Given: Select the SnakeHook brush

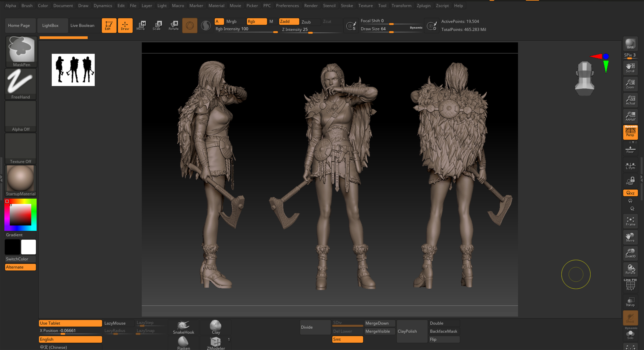Looking at the screenshot, I should pos(183,328).
